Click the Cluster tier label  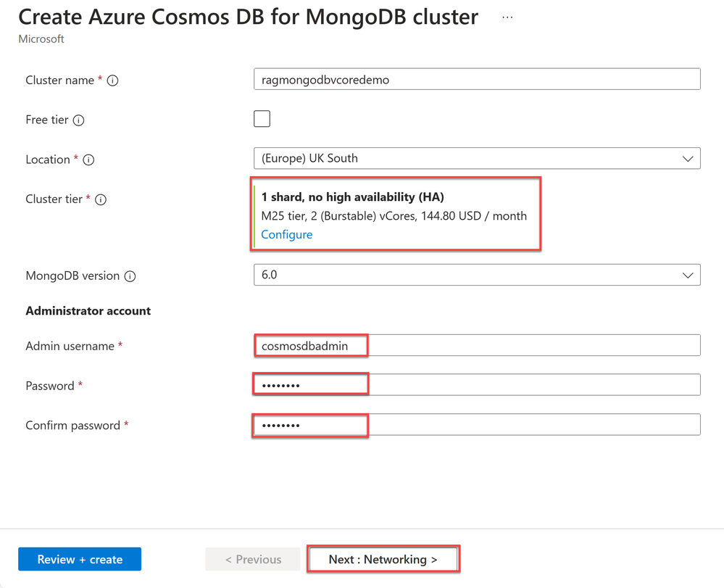tap(54, 199)
